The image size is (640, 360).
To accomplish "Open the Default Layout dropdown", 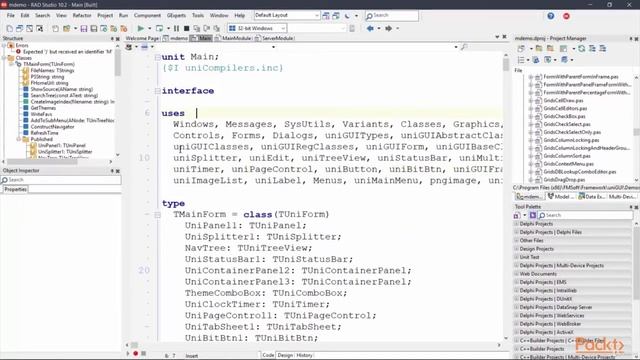I will coord(317,16).
